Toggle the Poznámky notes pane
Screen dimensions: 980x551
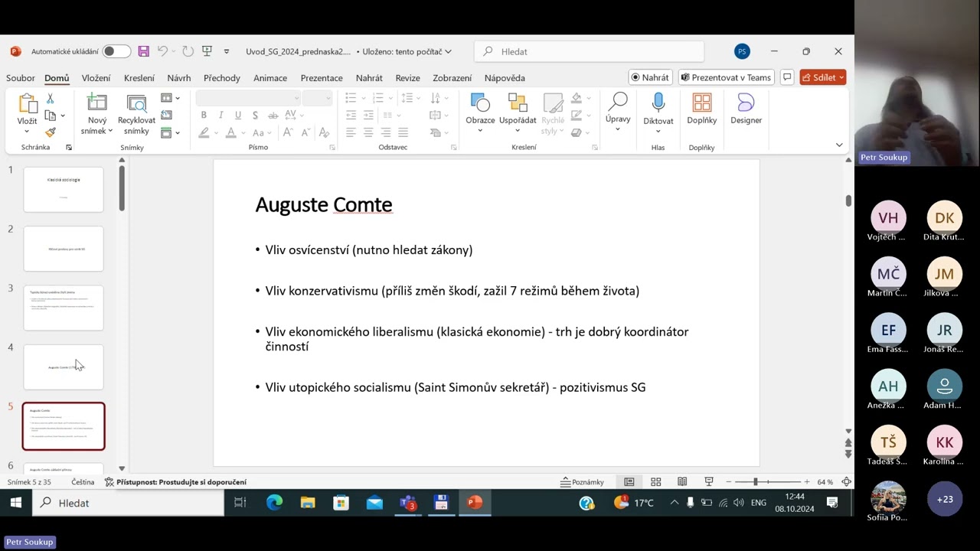coord(583,482)
